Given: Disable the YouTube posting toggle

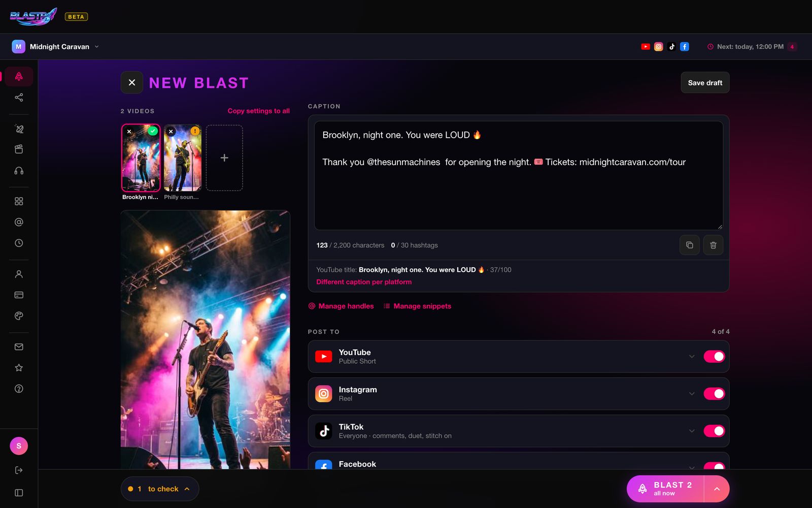Looking at the screenshot, I should 714,357.
